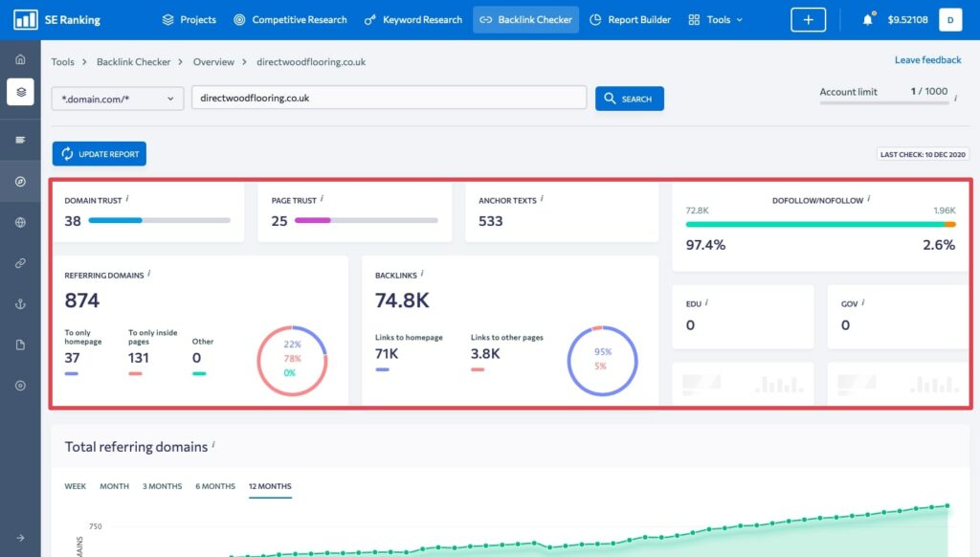Image resolution: width=980 pixels, height=557 pixels.
Task: Open the anchor icon in sidebar
Action: (21, 303)
